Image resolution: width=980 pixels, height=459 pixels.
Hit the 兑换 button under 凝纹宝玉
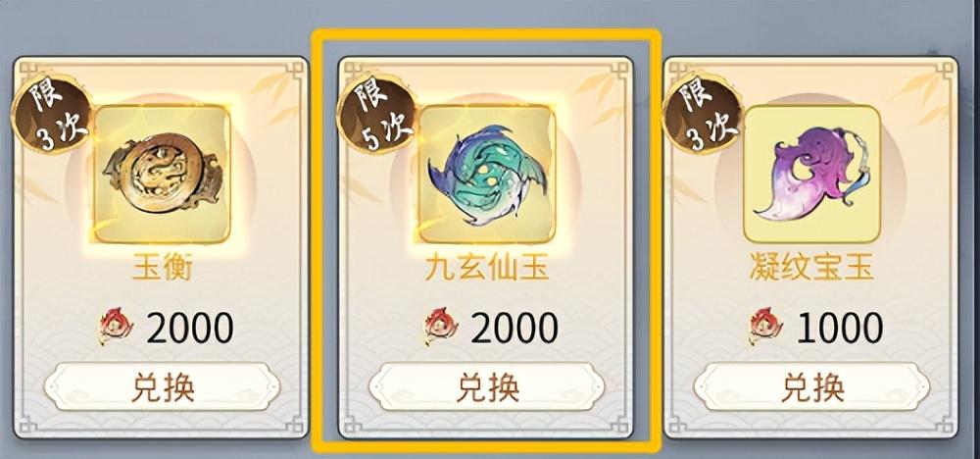pyautogui.click(x=811, y=386)
